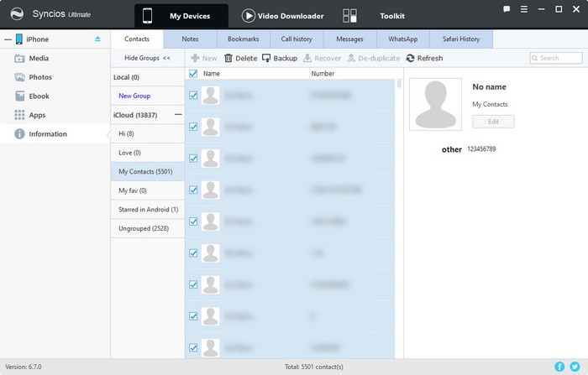Click the Delete trash icon
Image resolution: width=588 pixels, height=375 pixels.
228,58
